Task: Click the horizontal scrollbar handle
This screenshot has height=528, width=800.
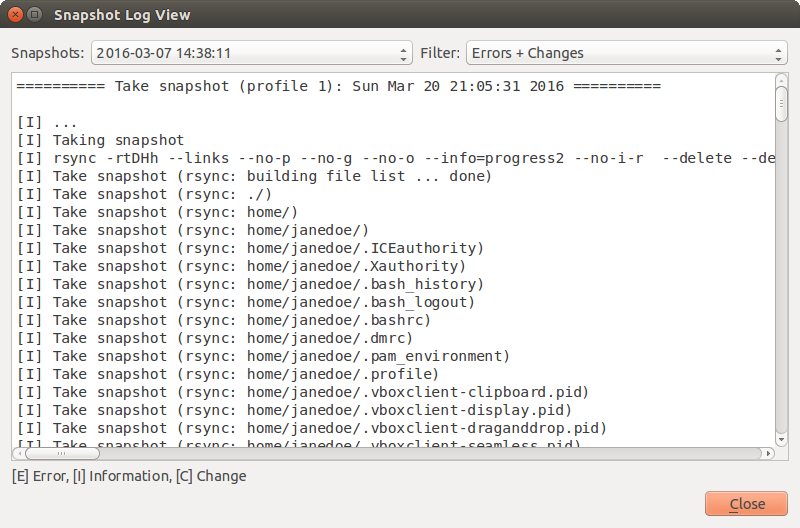Action: (x=62, y=453)
